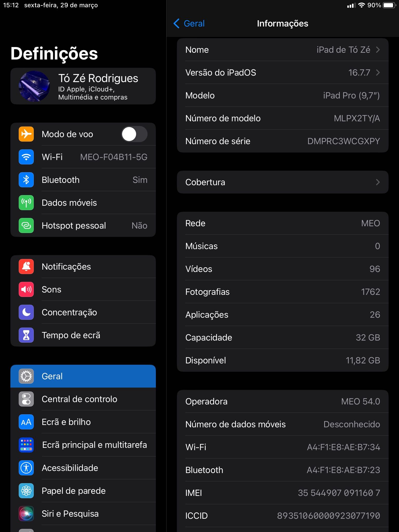Select Notificações in sidebar

pos(83,267)
